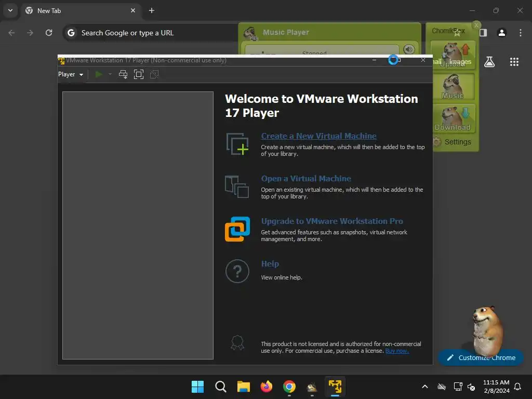
Task: Show hidden system tray icons
Action: tap(425, 387)
